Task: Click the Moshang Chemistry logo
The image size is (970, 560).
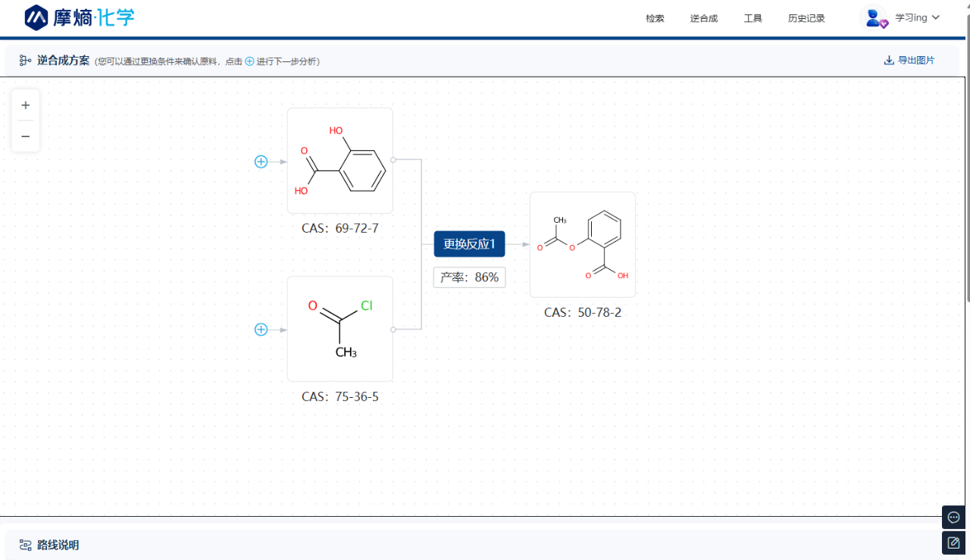Action: click(x=80, y=17)
